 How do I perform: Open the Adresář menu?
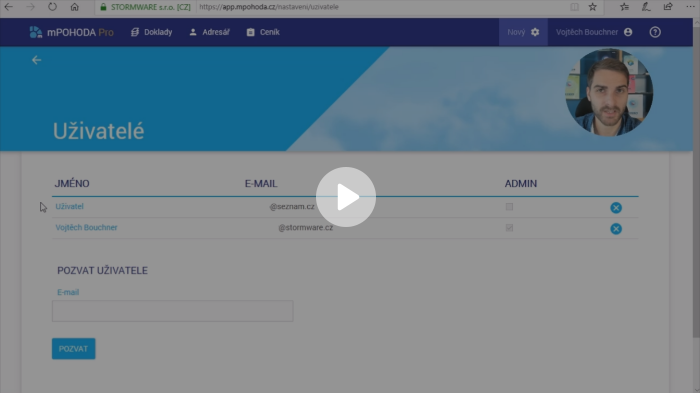(209, 32)
